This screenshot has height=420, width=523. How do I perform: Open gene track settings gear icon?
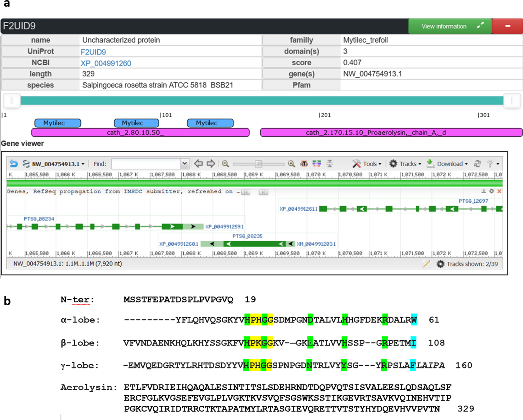pyautogui.click(x=492, y=191)
